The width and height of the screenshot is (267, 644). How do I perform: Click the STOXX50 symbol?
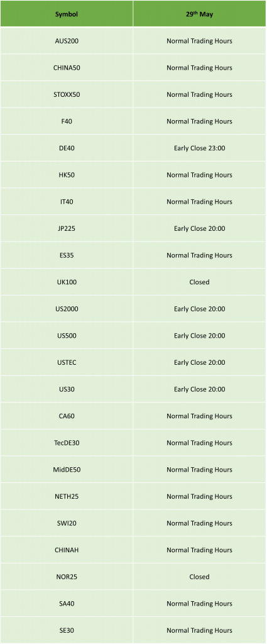[67, 94]
